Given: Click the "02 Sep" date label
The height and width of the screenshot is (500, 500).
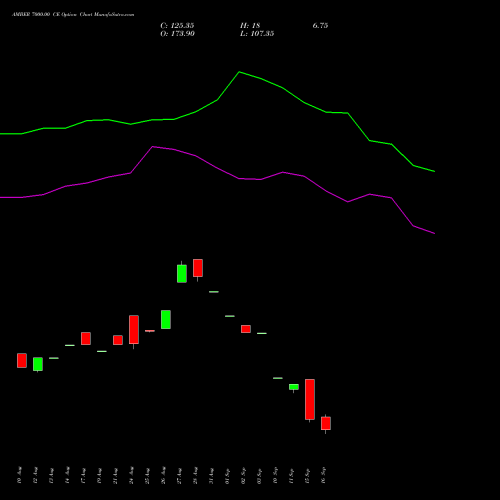Looking at the screenshot, I should 243,475.
